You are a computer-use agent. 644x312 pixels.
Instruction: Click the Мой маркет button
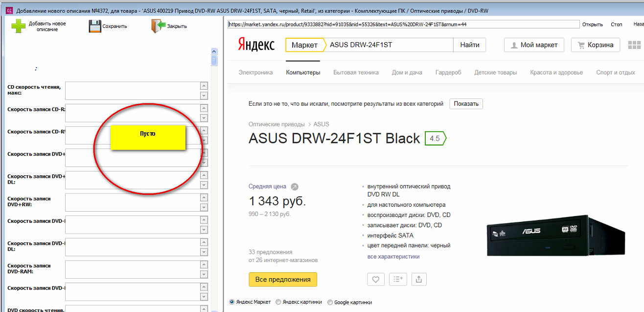(534, 45)
